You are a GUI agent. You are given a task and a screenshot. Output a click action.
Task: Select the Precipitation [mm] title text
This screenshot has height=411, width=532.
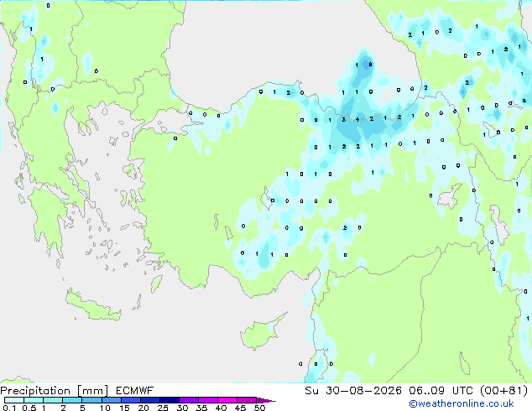tap(55, 391)
